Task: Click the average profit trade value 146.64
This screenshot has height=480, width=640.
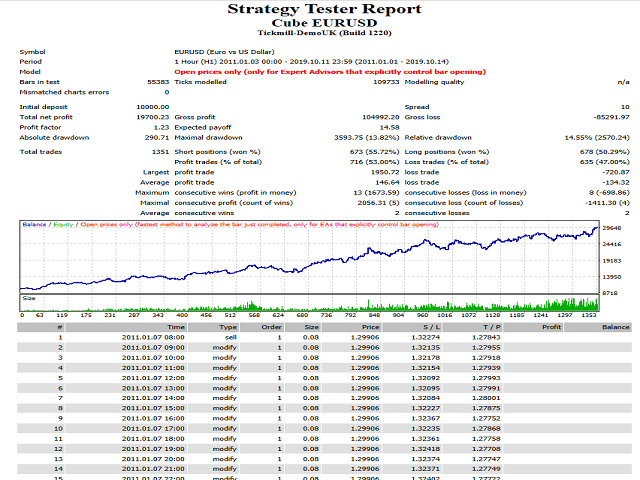Action: tap(387, 182)
